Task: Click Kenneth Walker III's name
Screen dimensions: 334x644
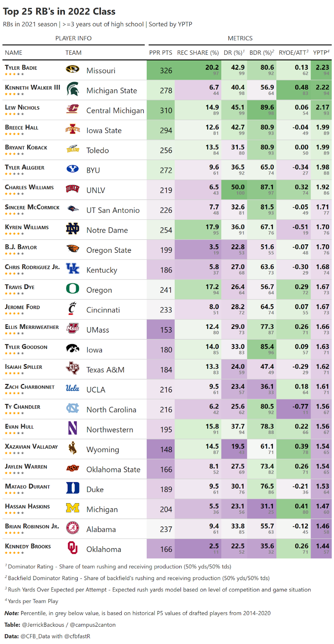Action: pyautogui.click(x=33, y=87)
